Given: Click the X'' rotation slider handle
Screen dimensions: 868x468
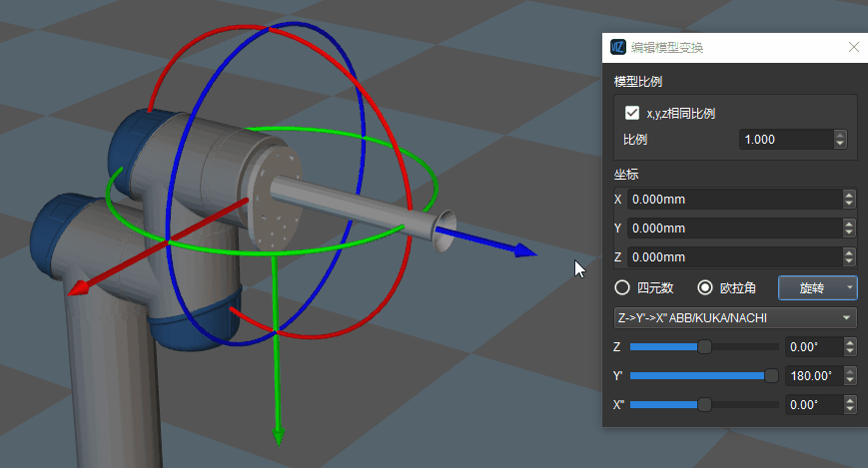Looking at the screenshot, I should pyautogui.click(x=704, y=405).
